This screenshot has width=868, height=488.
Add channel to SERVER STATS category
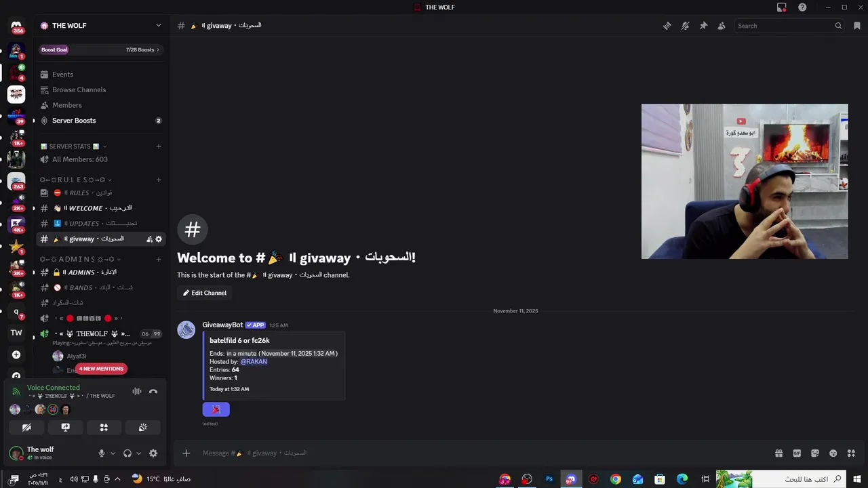159,146
